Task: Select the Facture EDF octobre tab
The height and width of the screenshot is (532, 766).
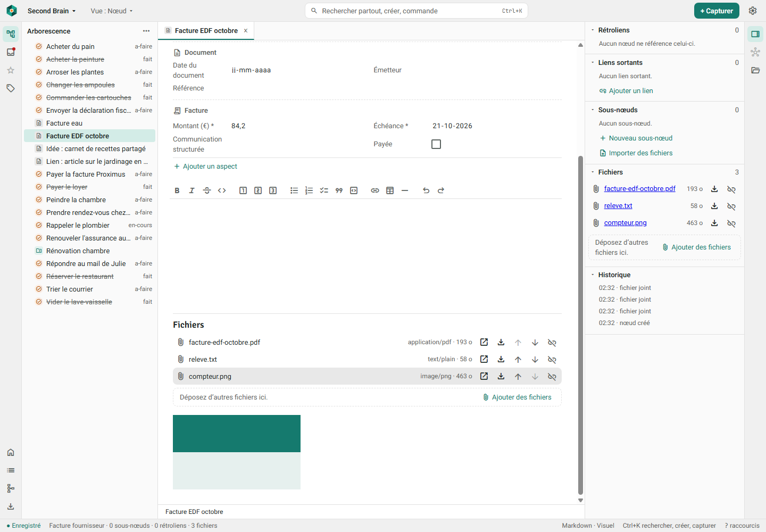Action: (206, 31)
